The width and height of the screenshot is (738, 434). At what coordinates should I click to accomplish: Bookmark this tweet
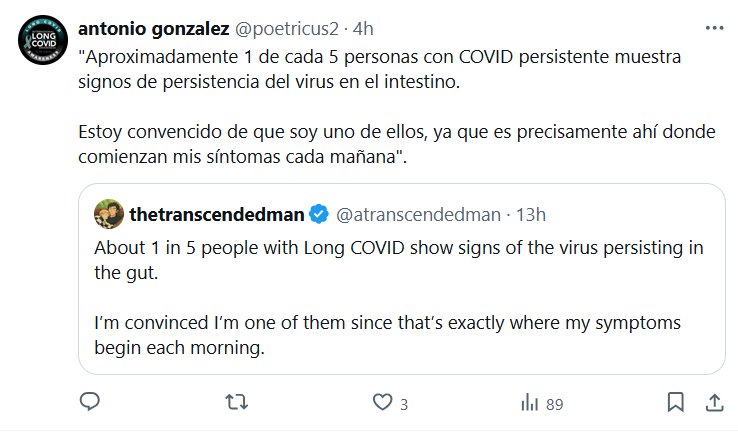pyautogui.click(x=677, y=403)
